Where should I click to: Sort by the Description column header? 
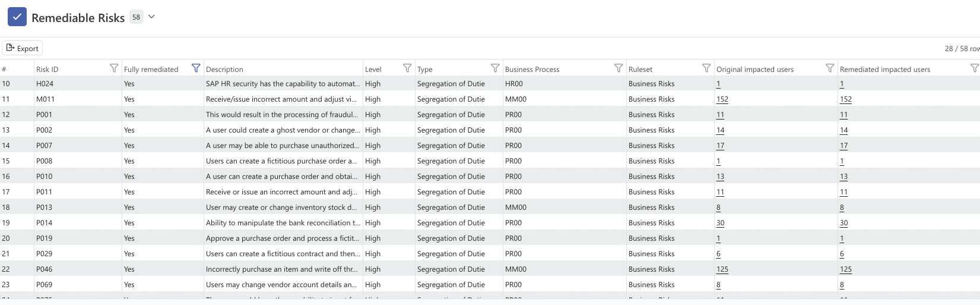tap(224, 69)
